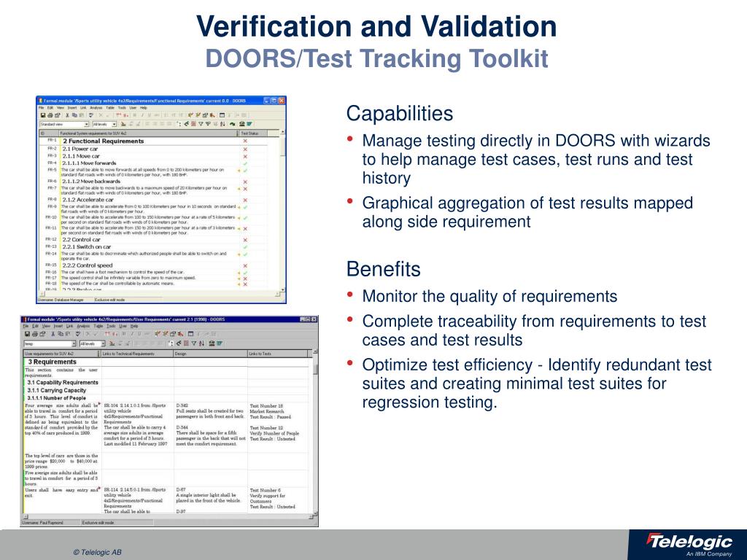Click horizontal scrollbar in User Requirements window
Image resolution: width=747 pixels, height=560 pixels.
pyautogui.click(x=167, y=516)
